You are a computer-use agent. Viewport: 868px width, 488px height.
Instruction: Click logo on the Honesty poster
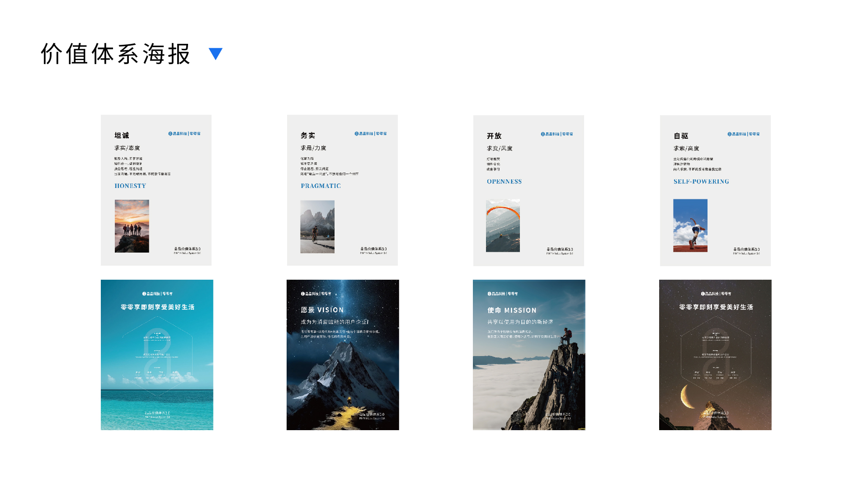[184, 134]
